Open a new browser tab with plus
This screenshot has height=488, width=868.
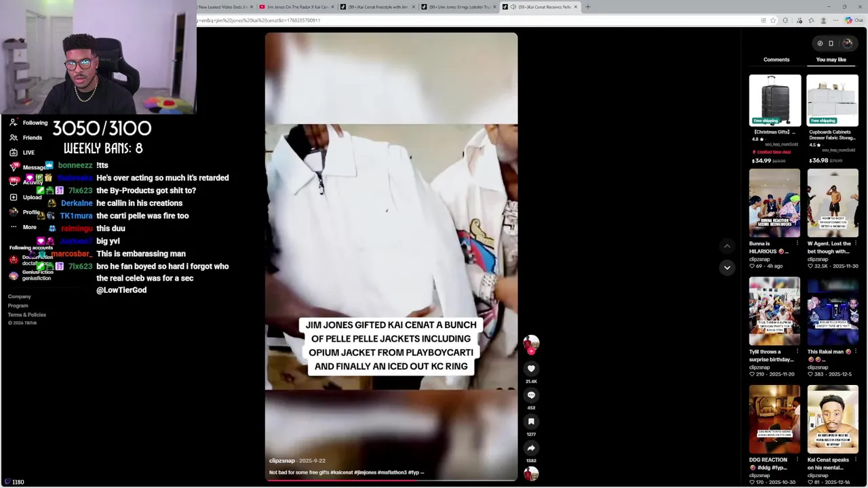pos(587,7)
